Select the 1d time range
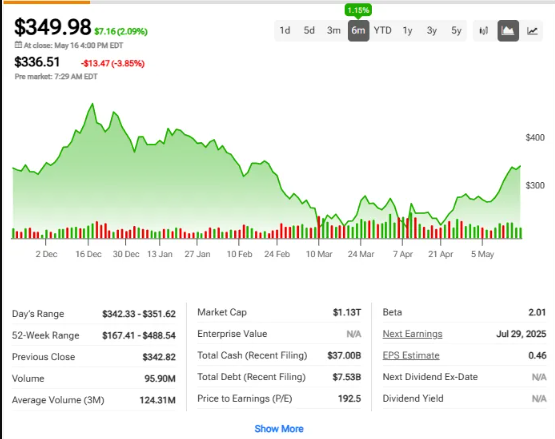 285,31
